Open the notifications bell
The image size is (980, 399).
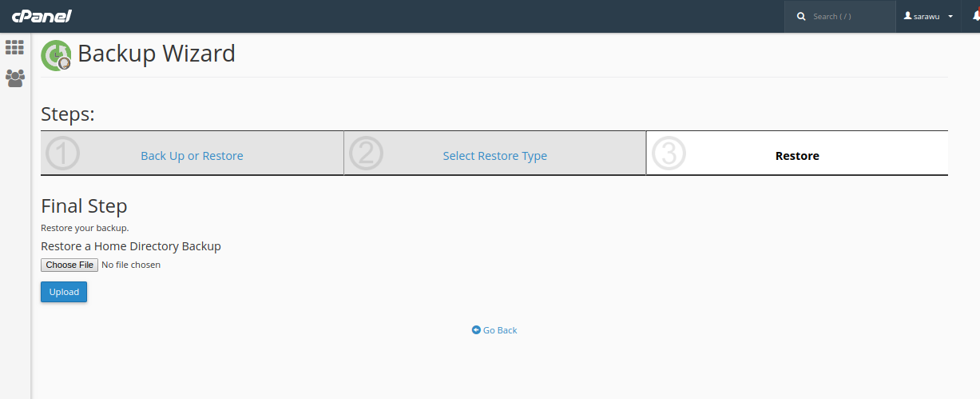(x=975, y=16)
